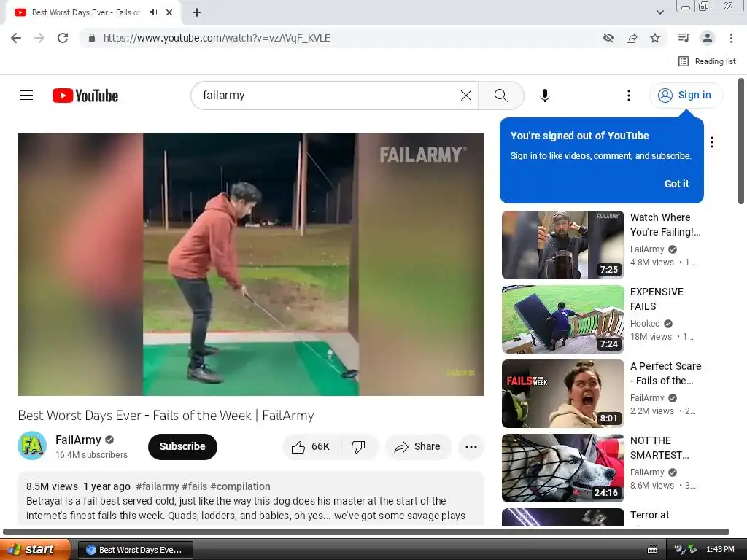Image resolution: width=747 pixels, height=560 pixels.
Task: Open A Perfect Scare video thumbnail
Action: coord(562,393)
